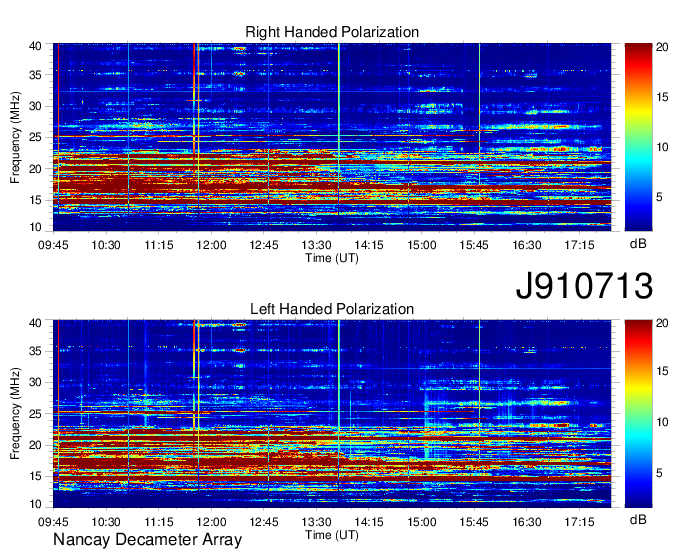Viewport: 680px width, 552px height.
Task: Select the 14:15 tick on the Left Handed plot
Action: [x=369, y=522]
